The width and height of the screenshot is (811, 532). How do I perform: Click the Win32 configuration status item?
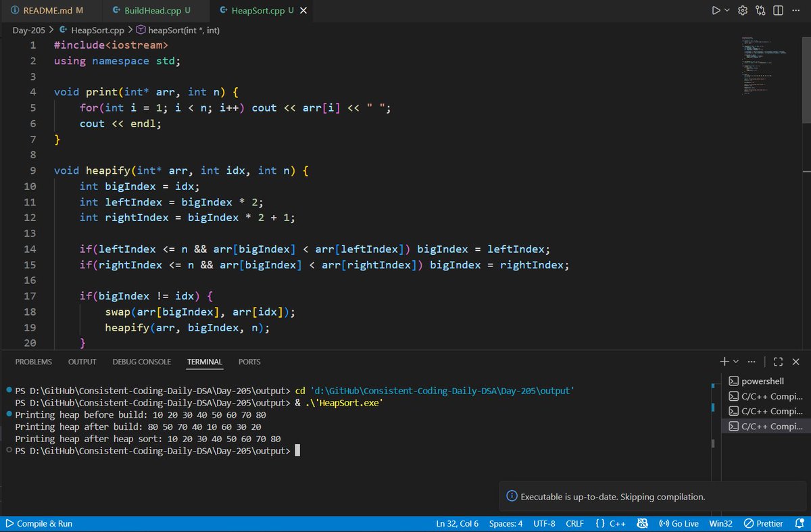[720, 524]
